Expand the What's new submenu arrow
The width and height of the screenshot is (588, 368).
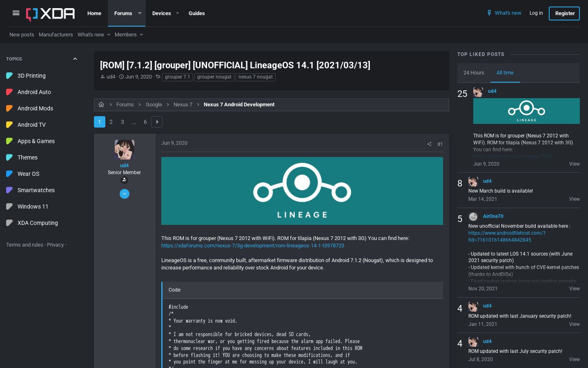(x=109, y=35)
